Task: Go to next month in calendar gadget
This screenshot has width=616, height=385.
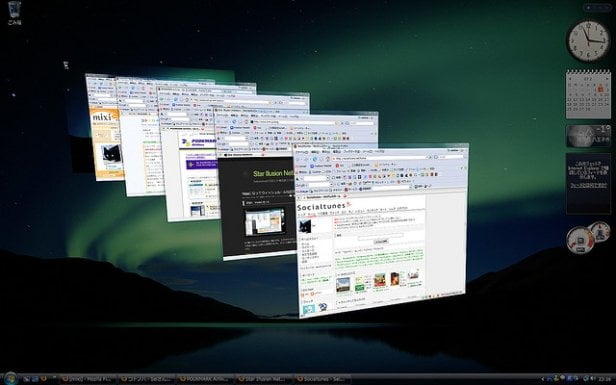Action: (606, 79)
